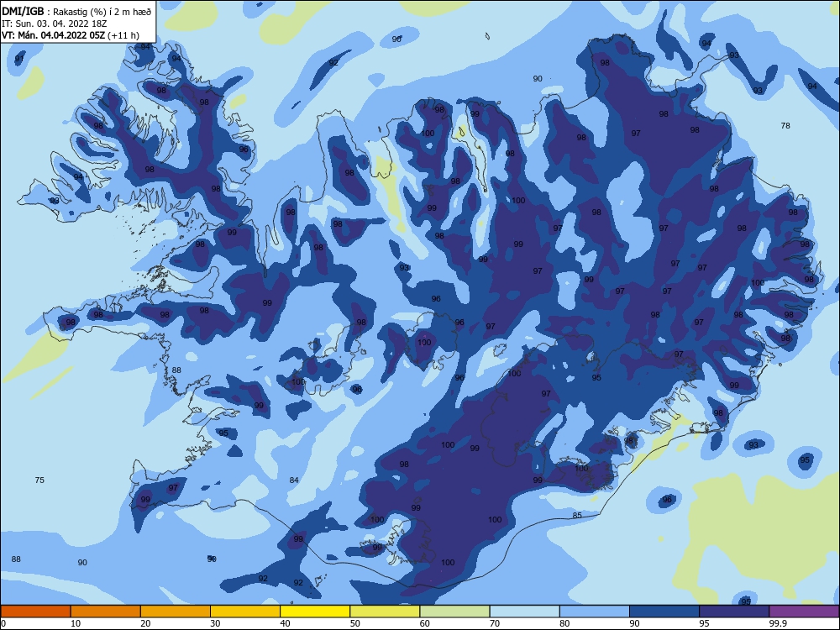Image resolution: width=840 pixels, height=630 pixels.
Task: Pick the 20–30 amber legend swatch
Action: point(176,612)
